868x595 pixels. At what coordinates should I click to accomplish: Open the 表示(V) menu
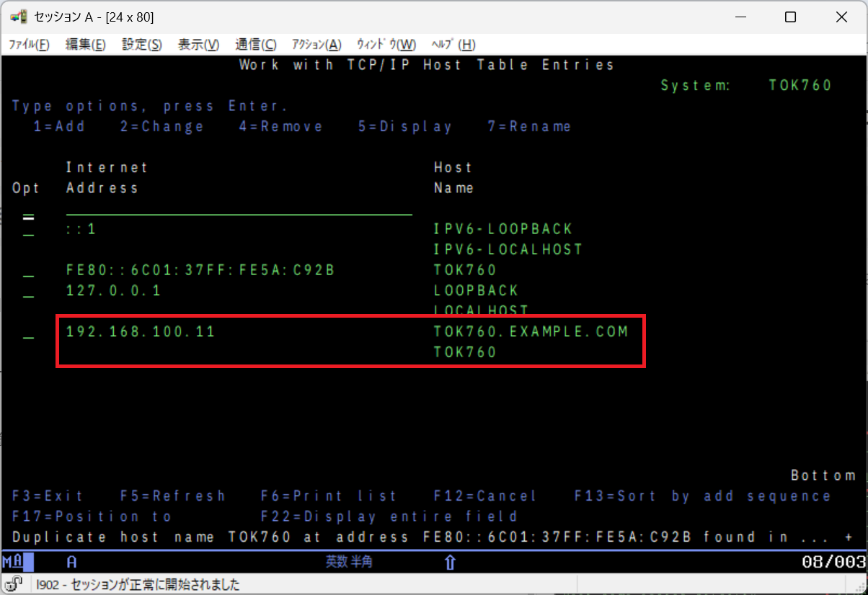(x=198, y=45)
